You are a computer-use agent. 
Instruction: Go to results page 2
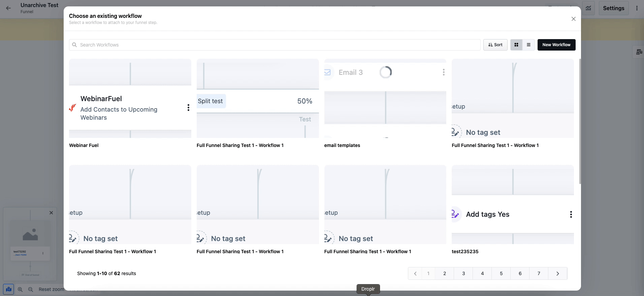(444, 273)
